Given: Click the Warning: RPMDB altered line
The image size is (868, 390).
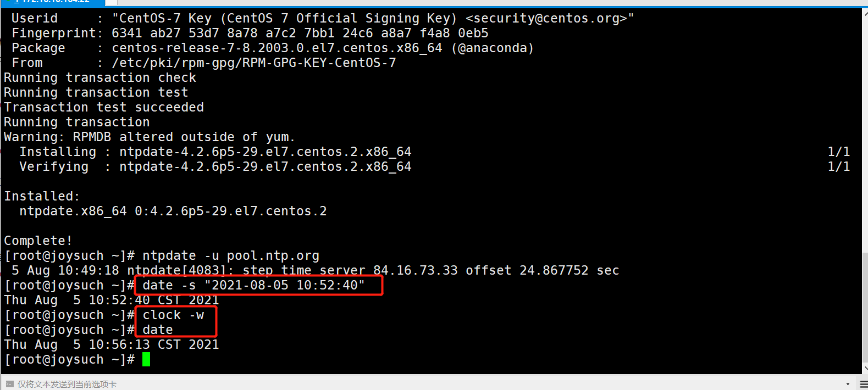Looking at the screenshot, I should (x=150, y=137).
